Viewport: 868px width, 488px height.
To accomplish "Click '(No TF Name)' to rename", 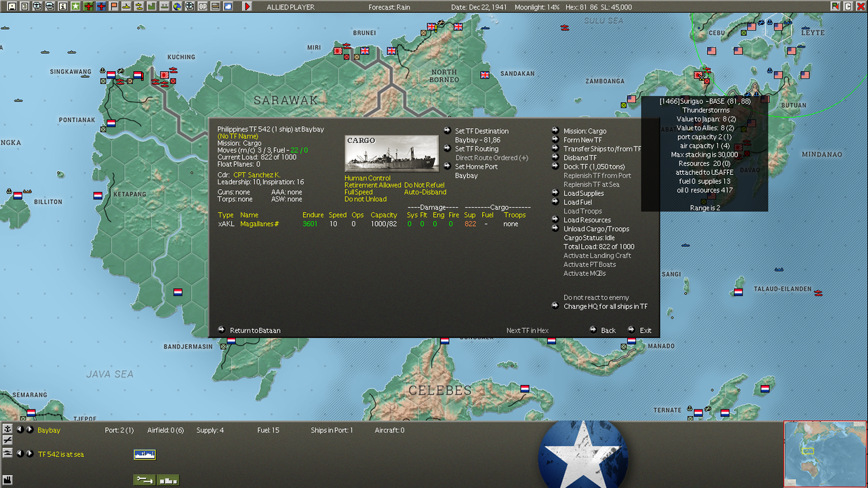I will coord(237,136).
